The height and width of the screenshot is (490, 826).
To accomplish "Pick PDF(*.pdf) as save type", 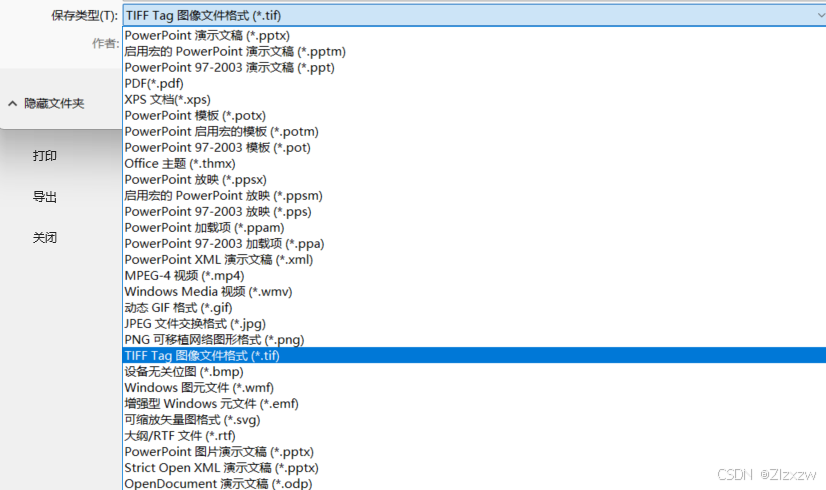I will click(474, 83).
